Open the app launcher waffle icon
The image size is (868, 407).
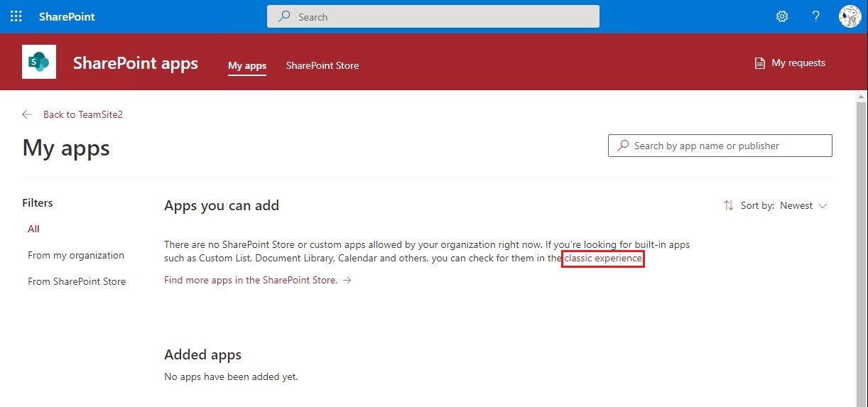[16, 16]
